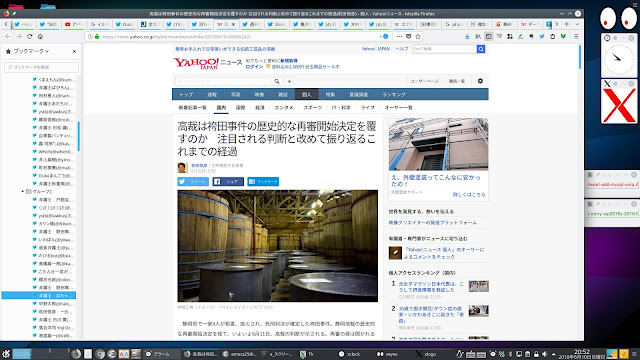Click the plus button beside news search
Viewport: 640px width, 360px height.
click(x=289, y=81)
